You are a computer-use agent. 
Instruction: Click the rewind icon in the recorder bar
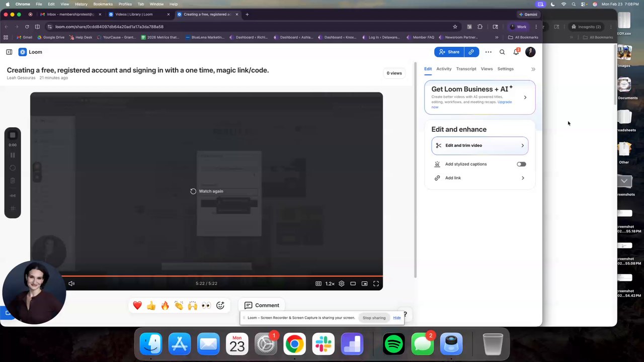point(13,196)
